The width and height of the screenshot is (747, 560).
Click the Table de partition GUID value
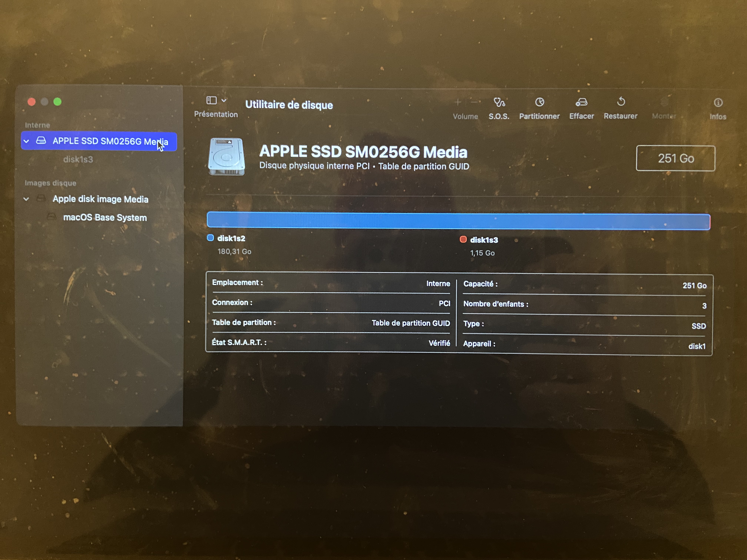tap(411, 323)
